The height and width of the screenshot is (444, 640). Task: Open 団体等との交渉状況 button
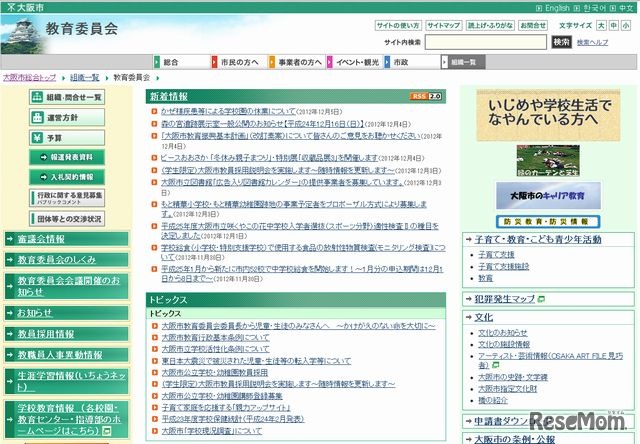click(x=67, y=219)
